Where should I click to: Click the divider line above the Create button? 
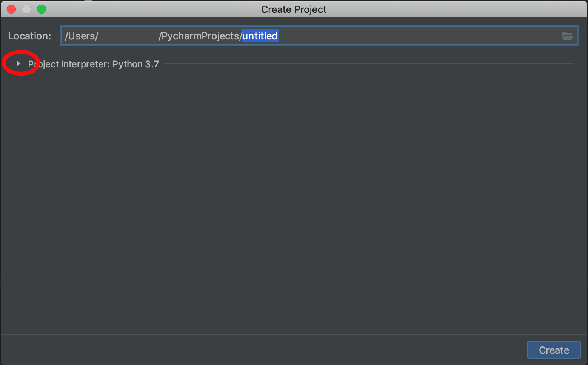pyautogui.click(x=294, y=334)
